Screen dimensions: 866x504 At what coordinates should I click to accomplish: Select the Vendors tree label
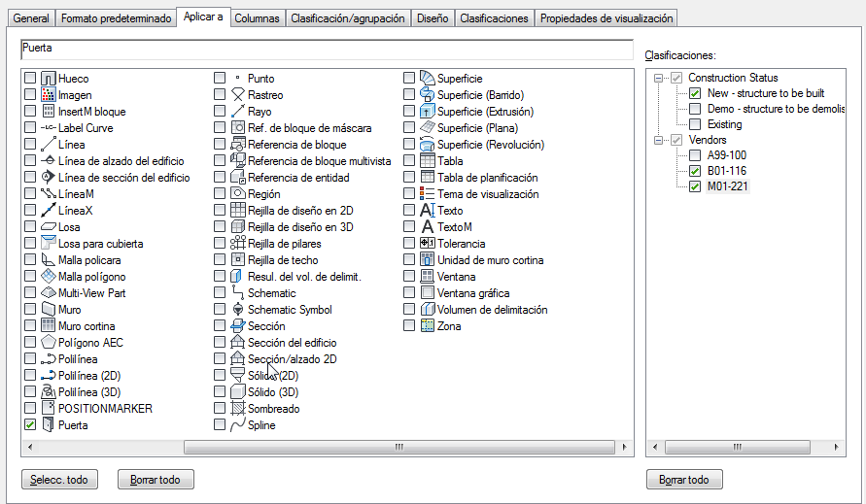point(708,140)
